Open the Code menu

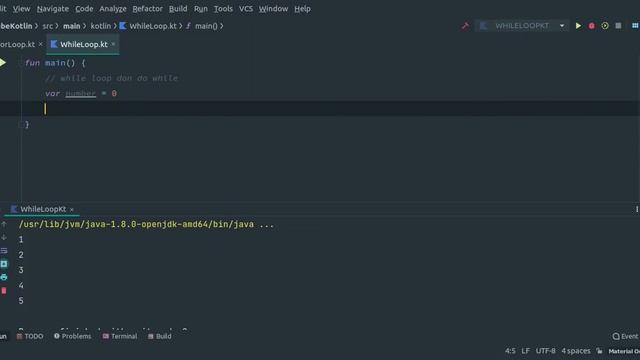pos(84,9)
